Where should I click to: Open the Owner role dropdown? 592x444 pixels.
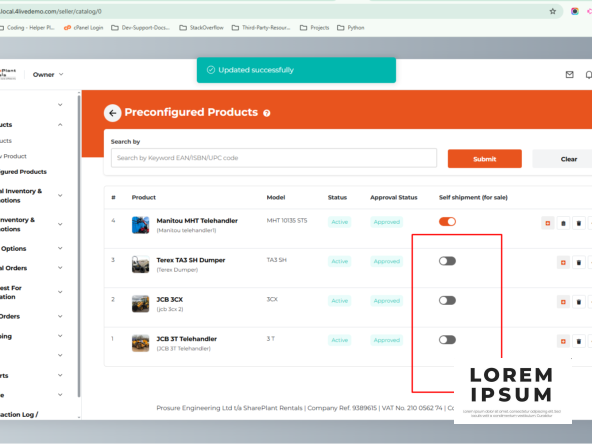pyautogui.click(x=48, y=74)
